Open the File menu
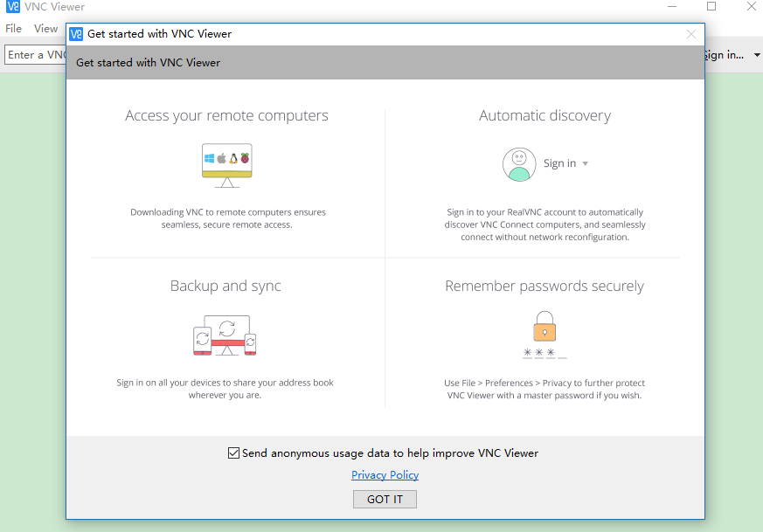Screen dimensions: 763x532 click(13, 29)
